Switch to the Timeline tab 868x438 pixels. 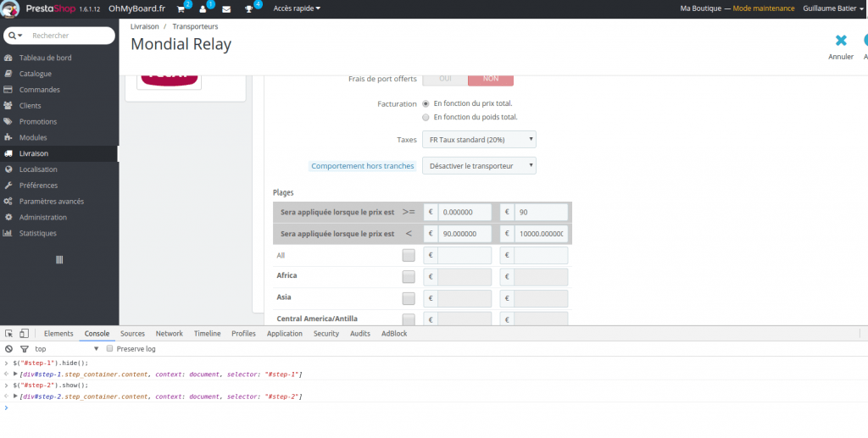click(208, 334)
